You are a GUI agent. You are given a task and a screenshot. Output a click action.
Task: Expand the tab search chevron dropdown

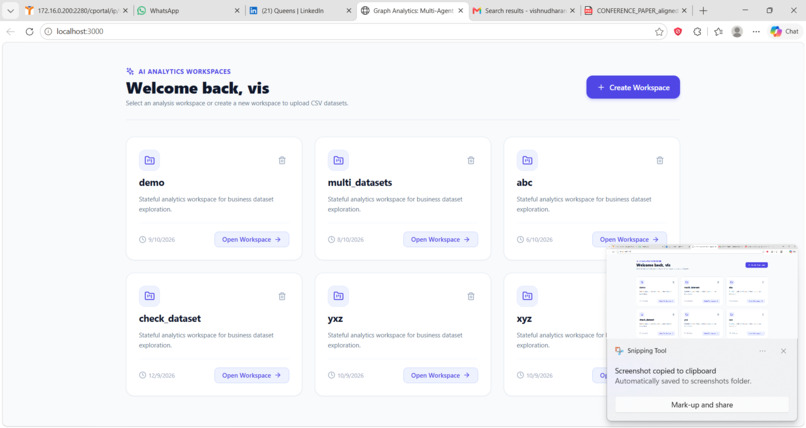pyautogui.click(x=10, y=10)
